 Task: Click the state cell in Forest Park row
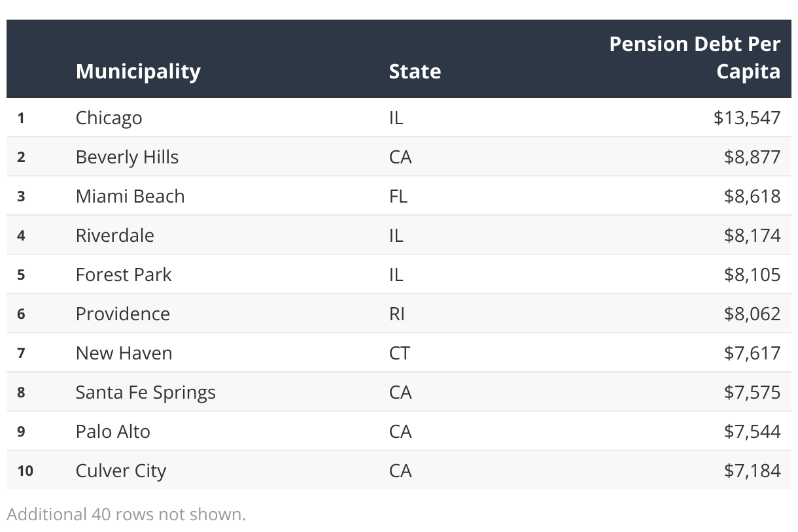click(396, 274)
